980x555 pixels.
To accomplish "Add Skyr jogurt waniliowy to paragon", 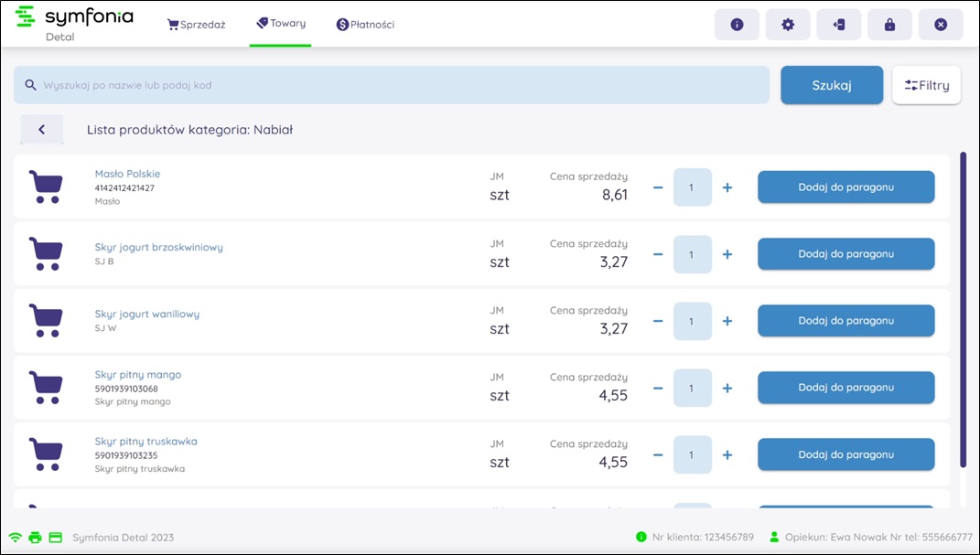I will point(845,321).
